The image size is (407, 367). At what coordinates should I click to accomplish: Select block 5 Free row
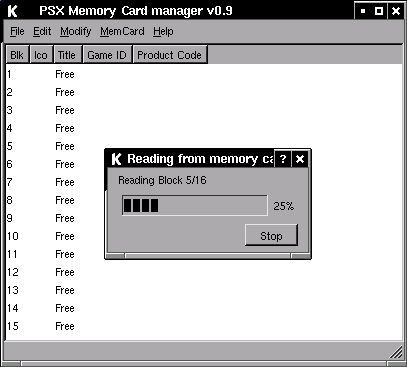(204, 146)
